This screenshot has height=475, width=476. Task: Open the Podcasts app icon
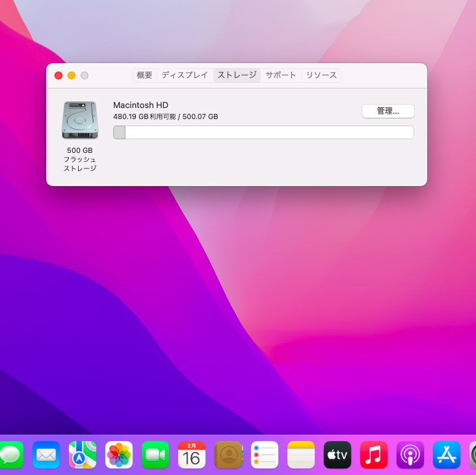pyautogui.click(x=410, y=455)
